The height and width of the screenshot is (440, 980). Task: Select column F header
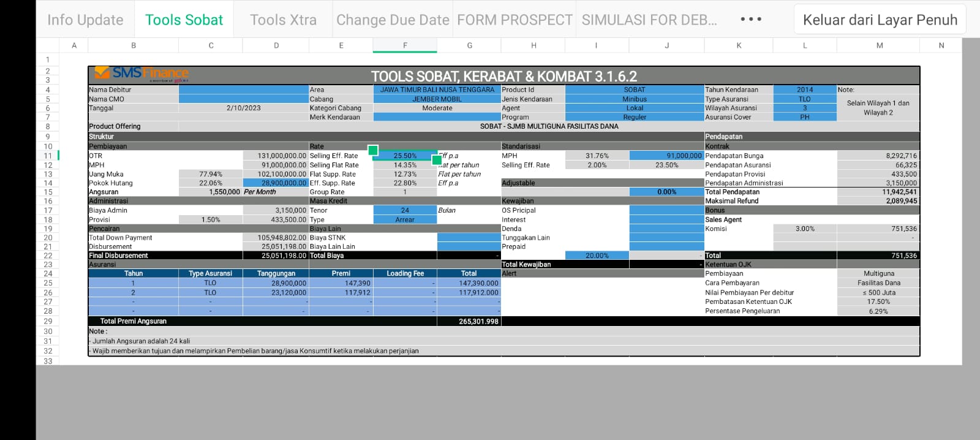[x=405, y=45]
